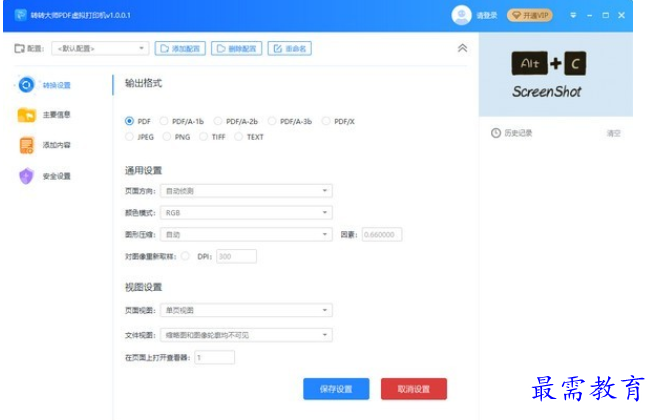Click the 重命名 button
This screenshot has width=653, height=420.
point(289,49)
